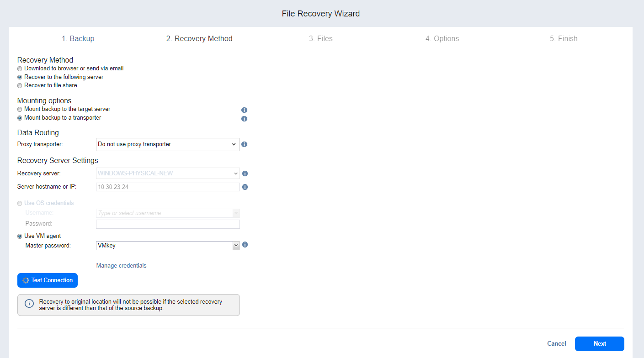Click info icon next to Proxy transporter dropdown
Screen dimensions: 644x358
[244, 144]
